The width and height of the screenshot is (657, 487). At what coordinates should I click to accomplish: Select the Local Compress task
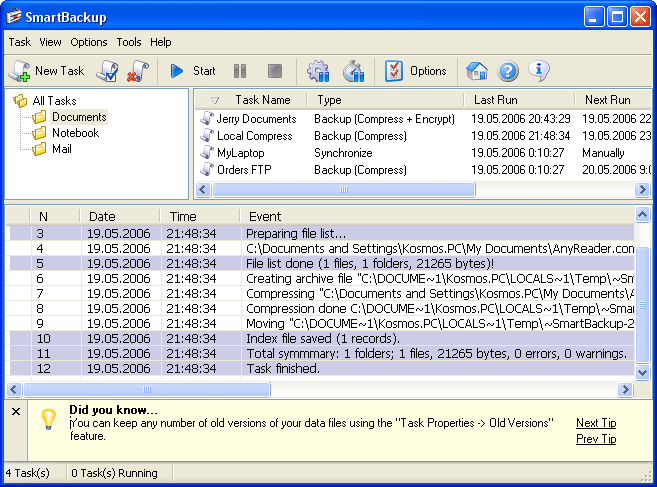pyautogui.click(x=254, y=136)
